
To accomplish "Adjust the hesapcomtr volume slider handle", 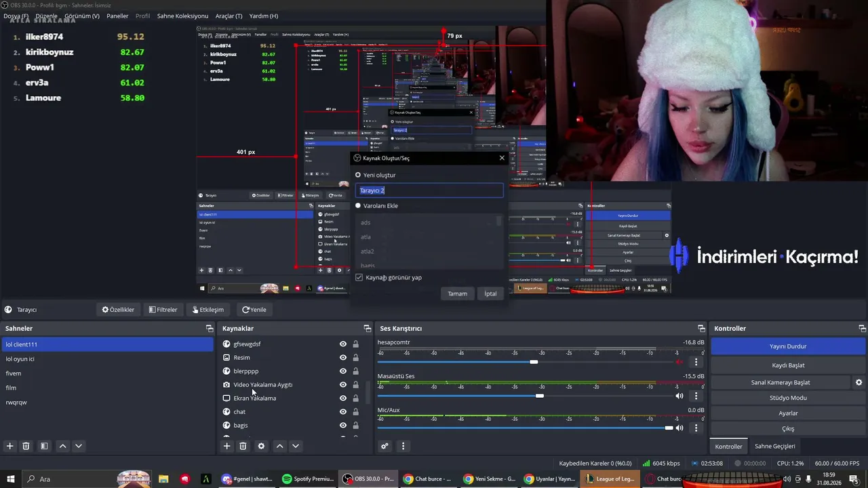I will [534, 362].
